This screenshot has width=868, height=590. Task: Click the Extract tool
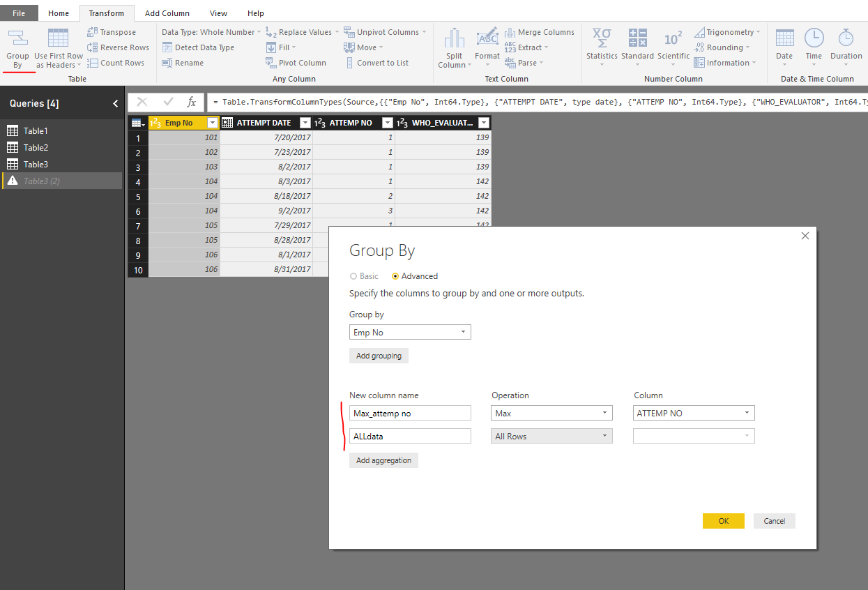[526, 47]
